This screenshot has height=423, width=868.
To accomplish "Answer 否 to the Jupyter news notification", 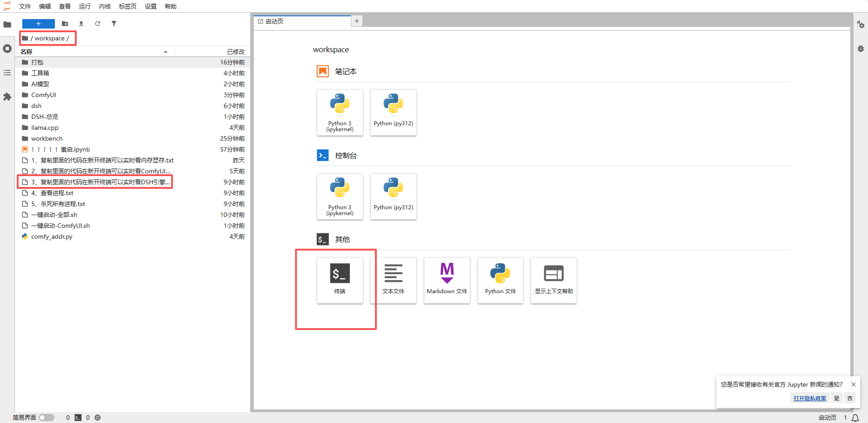I will coord(850,398).
